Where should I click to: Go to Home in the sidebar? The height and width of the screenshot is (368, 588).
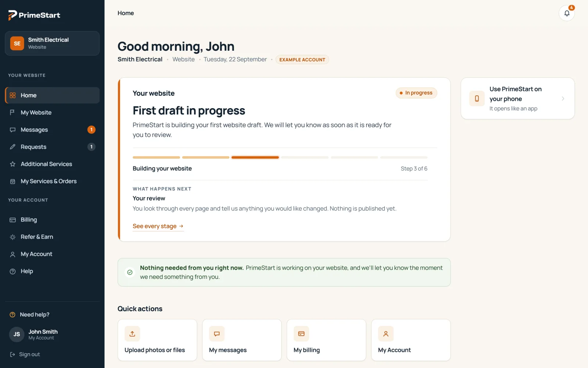(52, 95)
